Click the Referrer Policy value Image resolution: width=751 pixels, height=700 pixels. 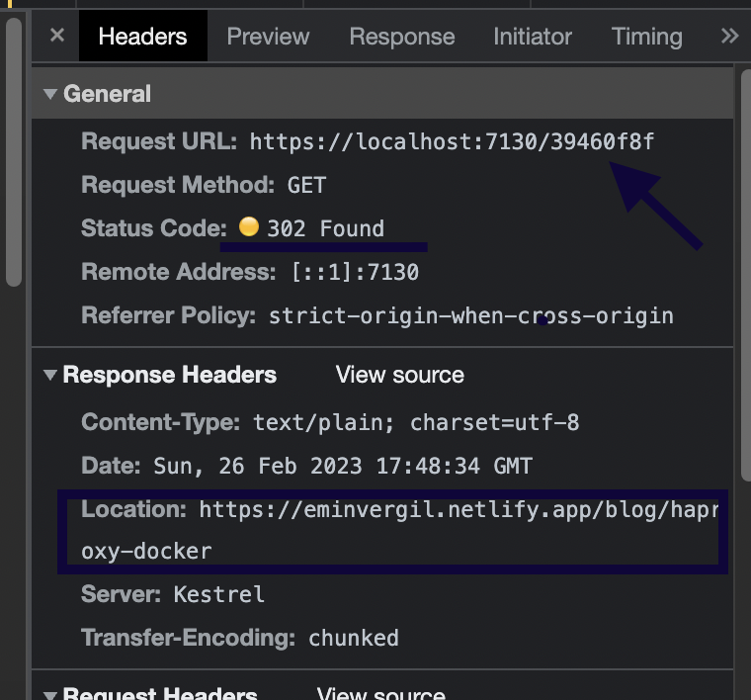(471, 316)
